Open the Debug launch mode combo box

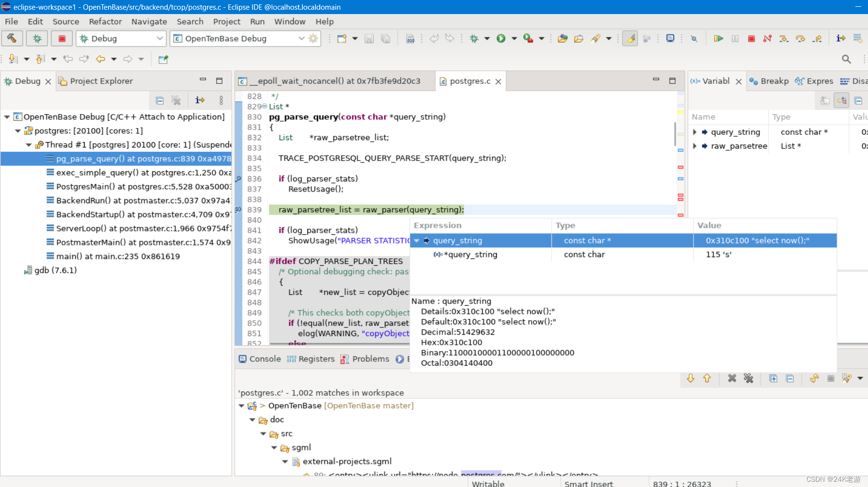[x=121, y=38]
